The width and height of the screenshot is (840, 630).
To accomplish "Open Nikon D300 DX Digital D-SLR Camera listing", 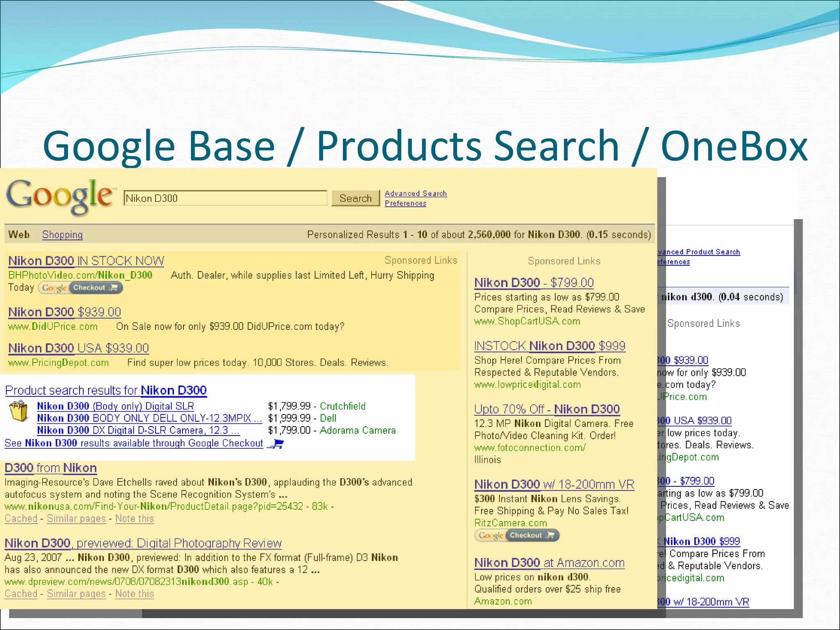I will tap(138, 430).
